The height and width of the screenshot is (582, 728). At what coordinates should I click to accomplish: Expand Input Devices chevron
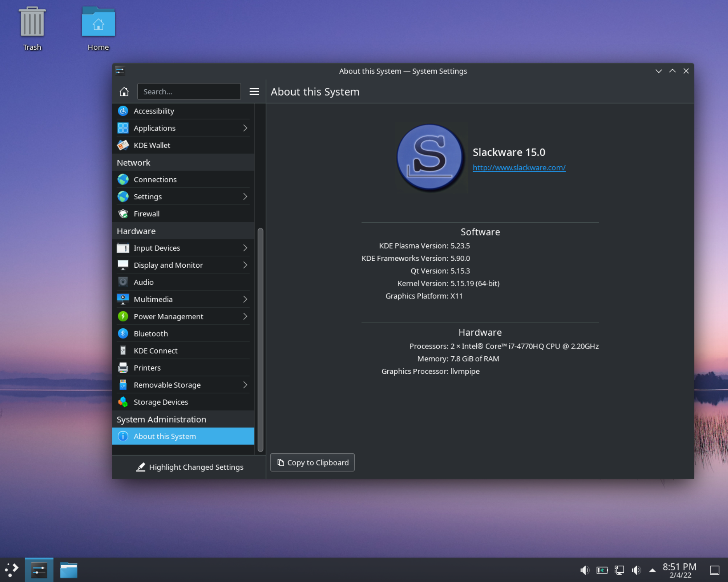click(245, 248)
